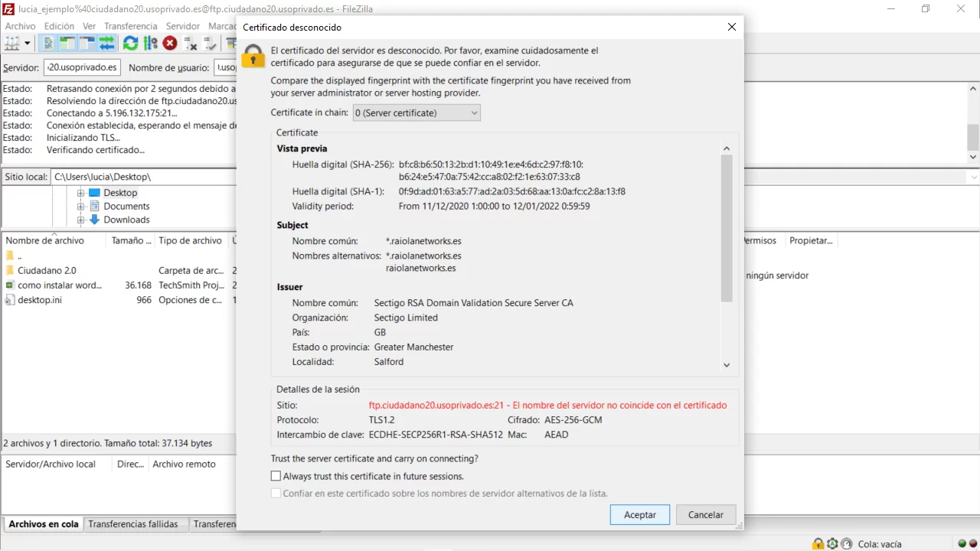Viewport: 980px width, 551px height.
Task: Click the gear transfer type status icon
Action: pos(832,544)
